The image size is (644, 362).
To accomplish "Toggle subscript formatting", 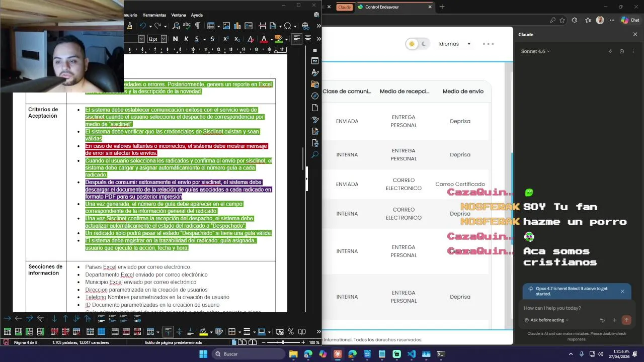I will coord(237,39).
